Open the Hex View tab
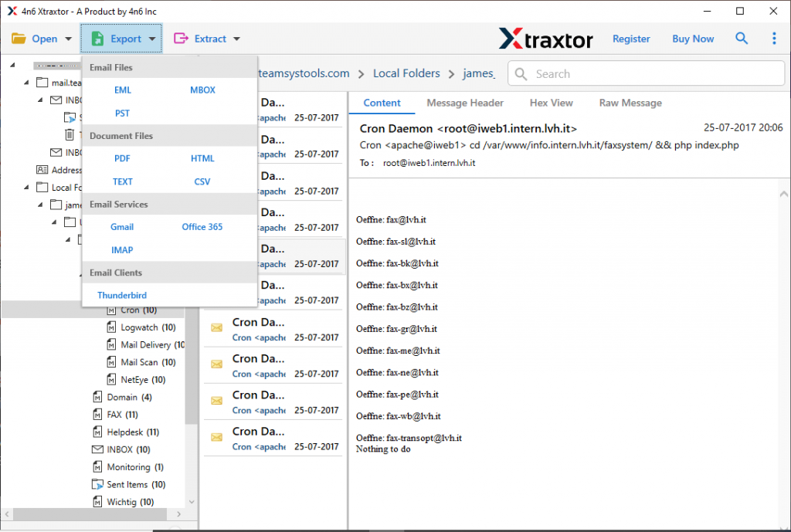Viewport: 791px width, 532px height. (551, 103)
